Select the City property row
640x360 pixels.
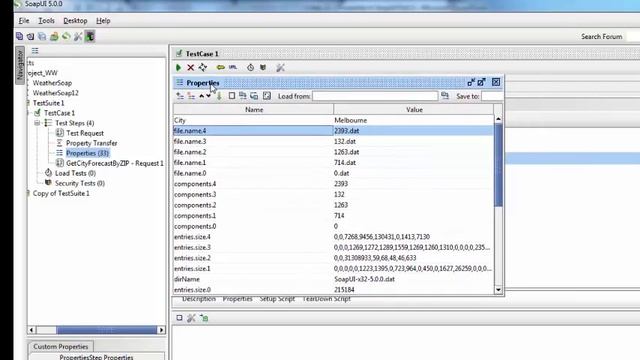tap(333, 120)
